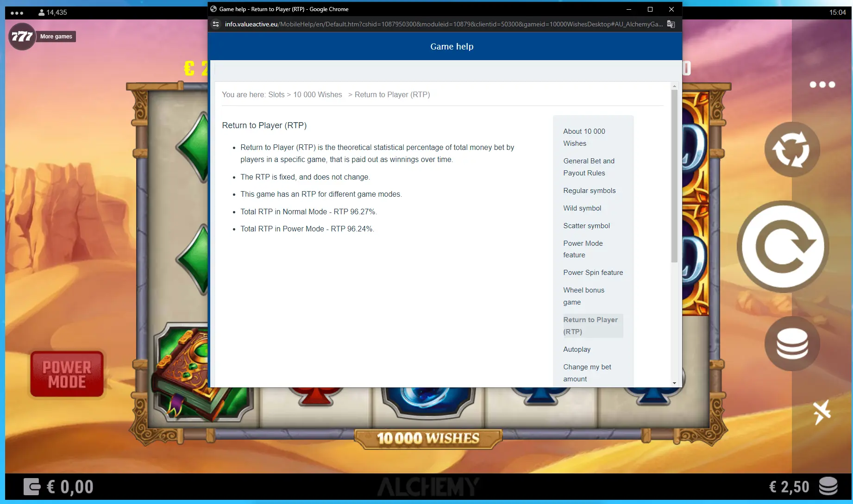
Task: Open the game's three-dot options menu
Action: click(x=822, y=84)
